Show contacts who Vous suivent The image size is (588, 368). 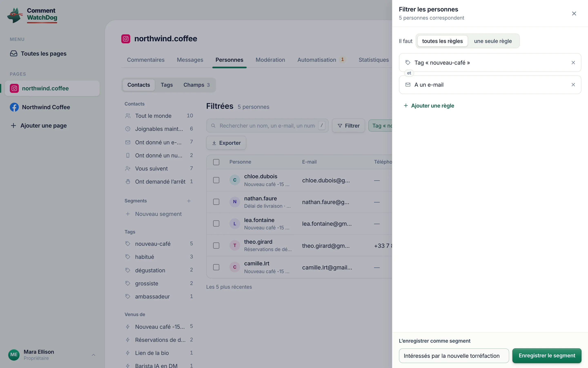(x=159, y=168)
